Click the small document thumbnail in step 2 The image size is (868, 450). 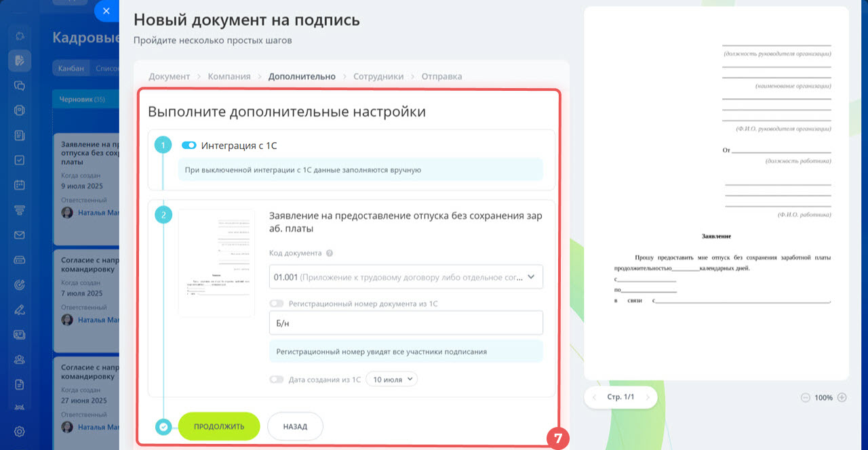click(x=216, y=263)
